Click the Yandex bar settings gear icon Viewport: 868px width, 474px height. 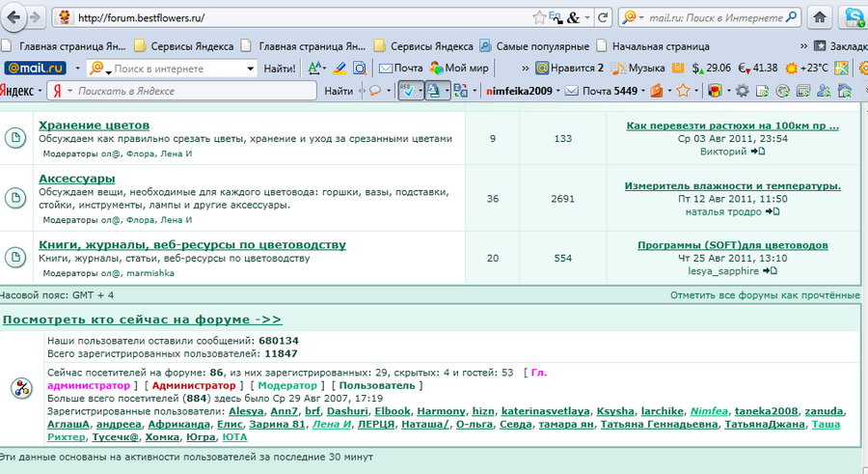click(x=743, y=91)
